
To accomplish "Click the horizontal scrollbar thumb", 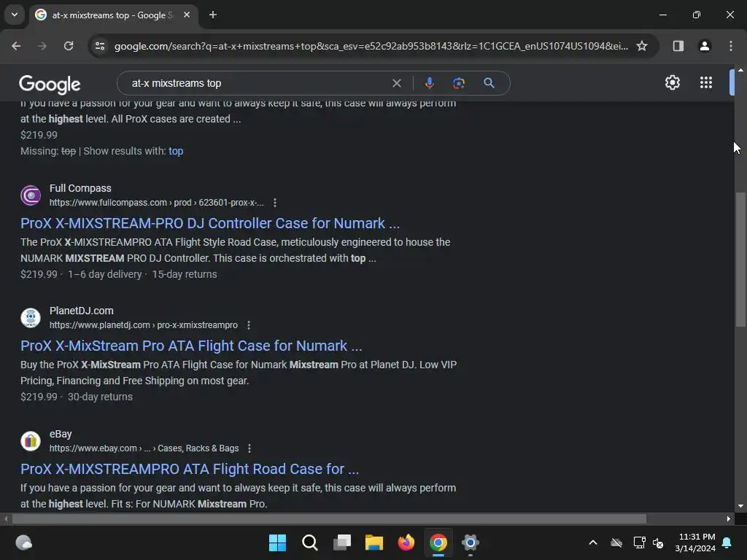I will coord(329,518).
